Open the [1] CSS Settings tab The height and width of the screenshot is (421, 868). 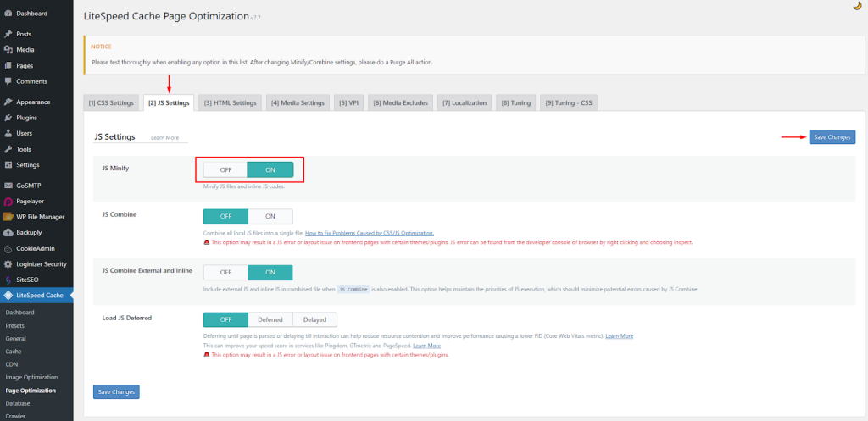111,102
